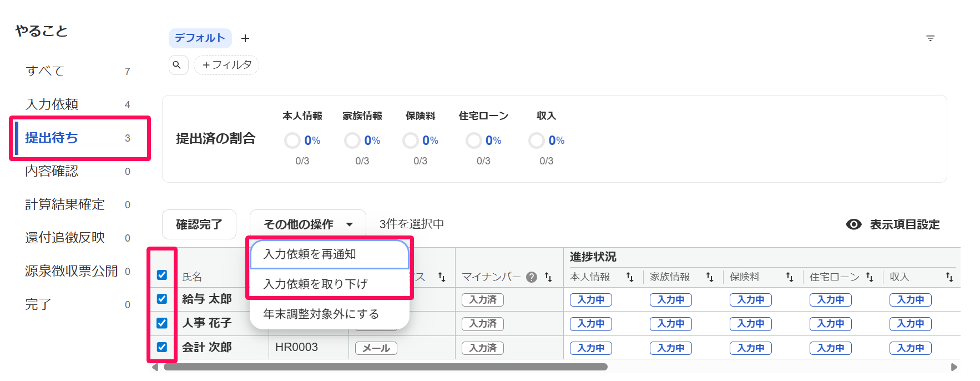Screen dimensions: 980x381
Task: Click the 確認完了 button
Action: [x=199, y=224]
